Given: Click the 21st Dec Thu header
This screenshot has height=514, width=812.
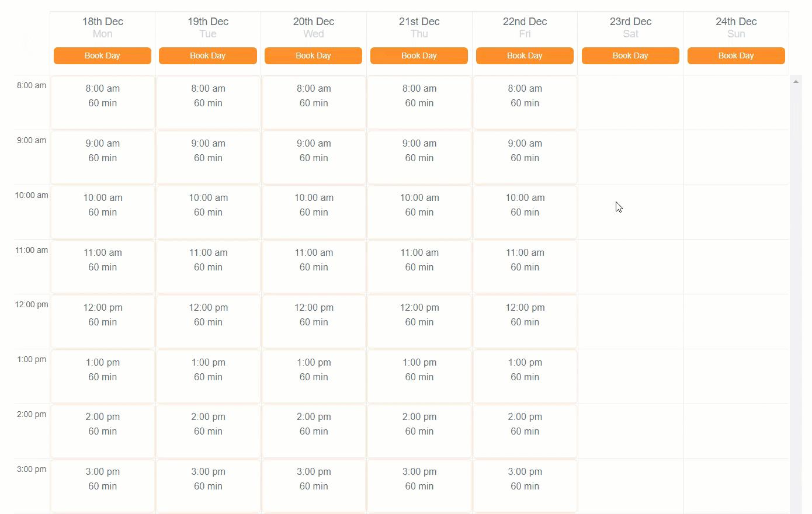Looking at the screenshot, I should pyautogui.click(x=419, y=27).
